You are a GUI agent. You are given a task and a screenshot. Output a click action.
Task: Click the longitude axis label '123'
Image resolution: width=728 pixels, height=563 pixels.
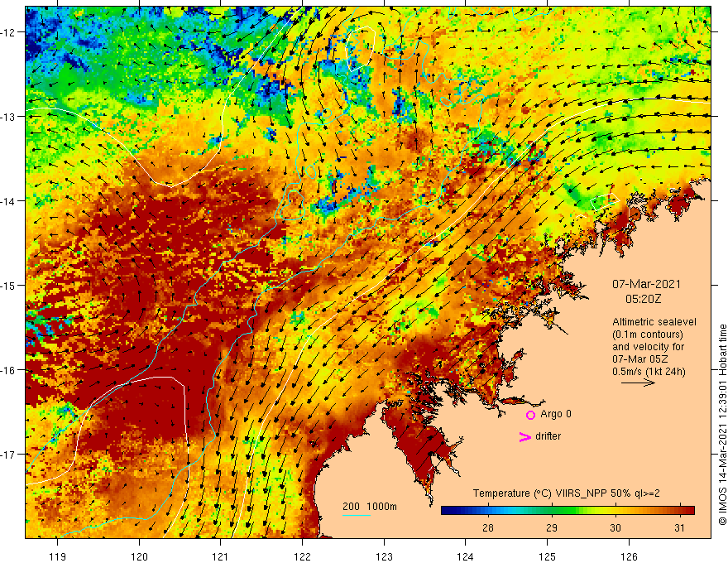pyautogui.click(x=384, y=556)
